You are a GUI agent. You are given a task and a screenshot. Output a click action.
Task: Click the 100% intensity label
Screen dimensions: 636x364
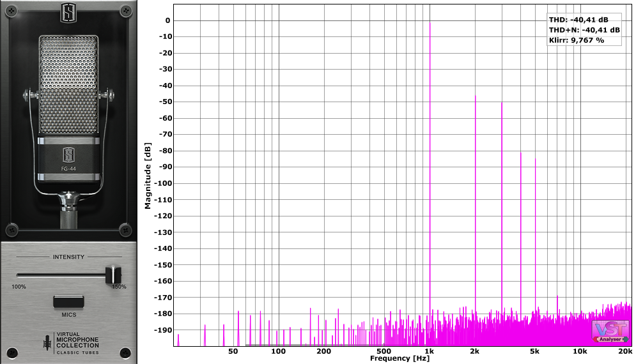[19, 287]
